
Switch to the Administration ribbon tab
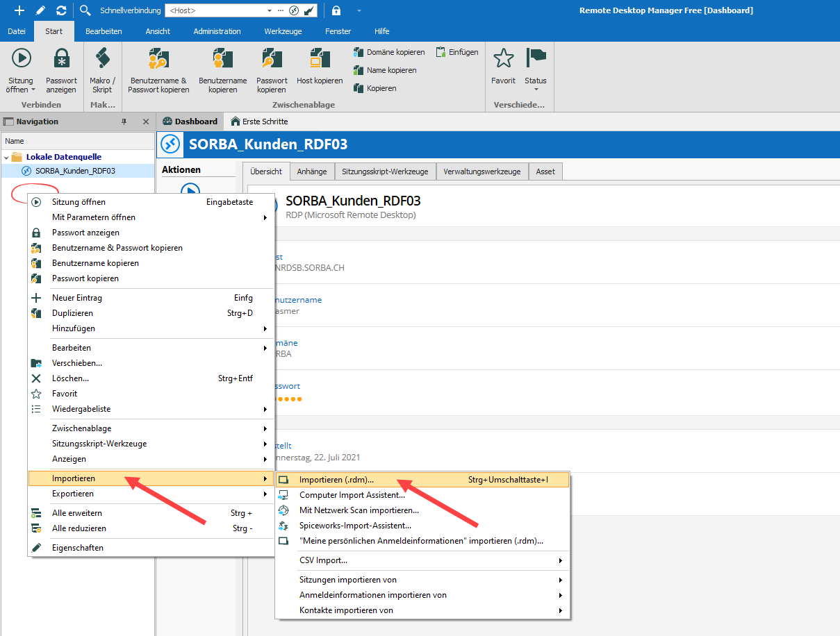(x=217, y=31)
